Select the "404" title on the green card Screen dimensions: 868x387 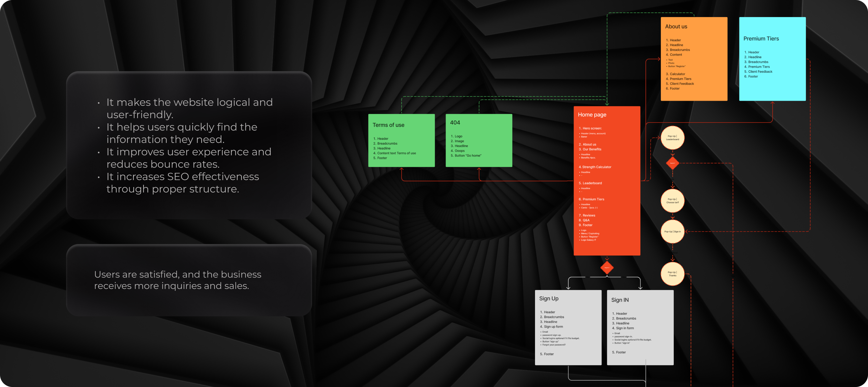455,123
